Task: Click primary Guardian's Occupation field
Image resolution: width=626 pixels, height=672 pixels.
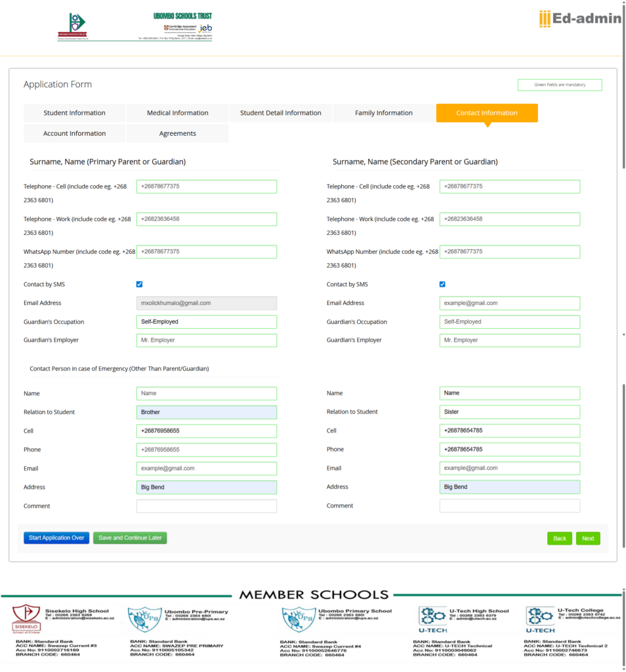Action: point(207,322)
